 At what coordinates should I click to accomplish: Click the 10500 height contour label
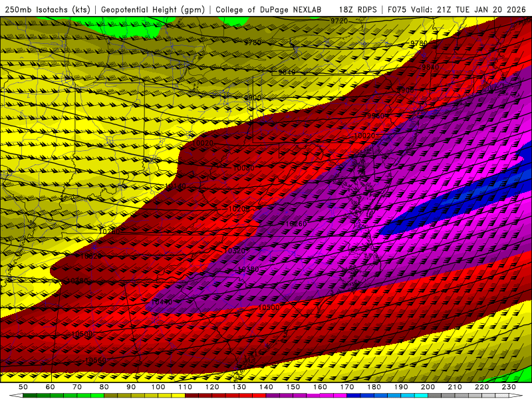click(269, 307)
